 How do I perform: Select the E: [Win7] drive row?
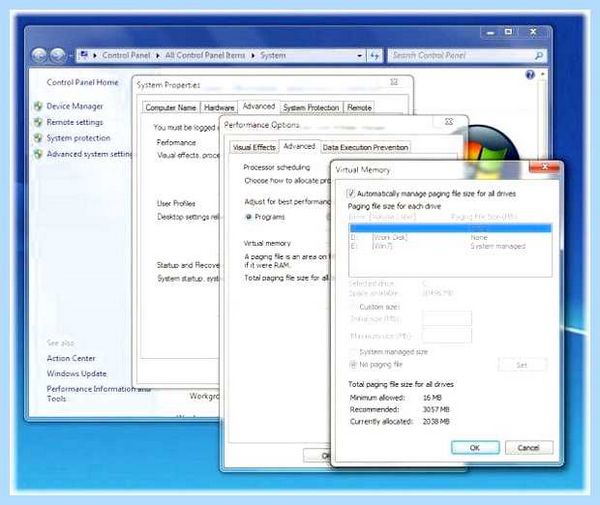(x=450, y=246)
